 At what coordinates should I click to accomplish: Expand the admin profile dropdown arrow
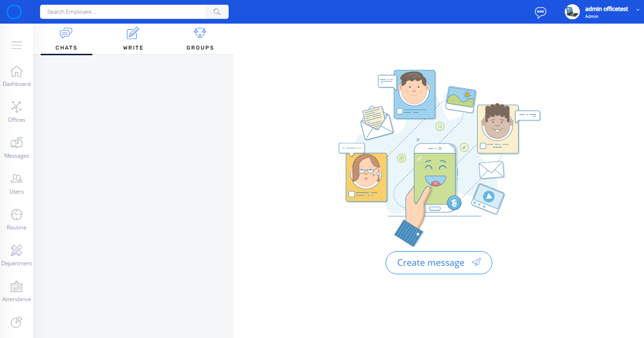(x=638, y=9)
